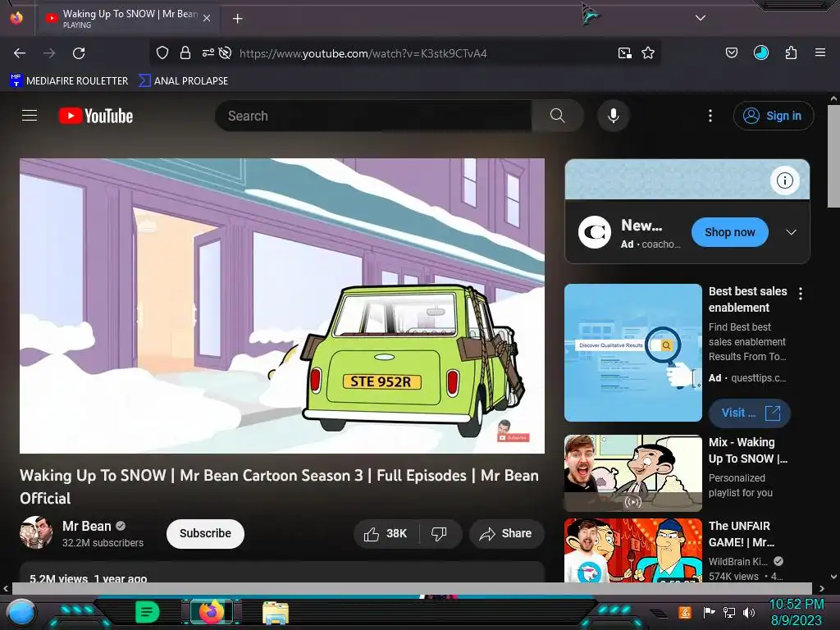Screen dimensions: 840x630
Task: Click the 5.2M views description text
Action: pyautogui.click(x=89, y=578)
